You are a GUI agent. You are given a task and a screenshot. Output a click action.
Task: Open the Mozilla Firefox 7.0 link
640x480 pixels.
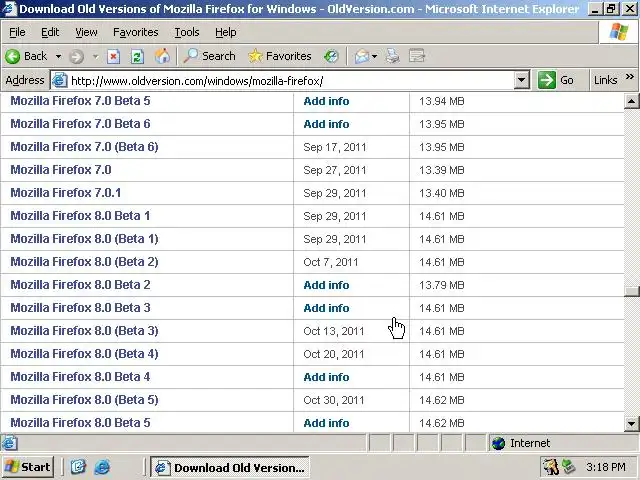(61, 170)
